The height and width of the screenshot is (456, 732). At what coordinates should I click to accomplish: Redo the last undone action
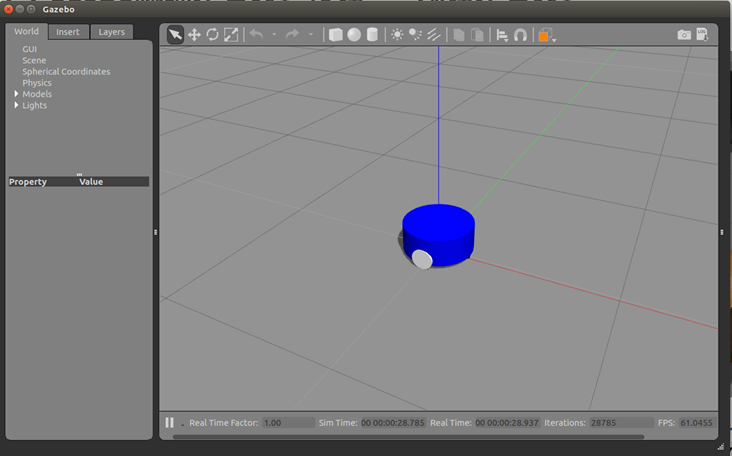pyautogui.click(x=292, y=34)
